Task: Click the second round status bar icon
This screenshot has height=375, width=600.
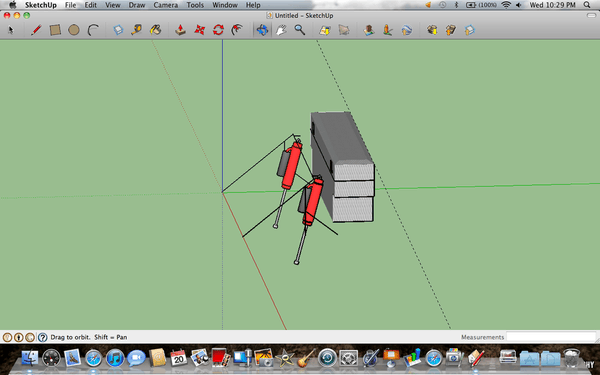Action: coord(19,337)
